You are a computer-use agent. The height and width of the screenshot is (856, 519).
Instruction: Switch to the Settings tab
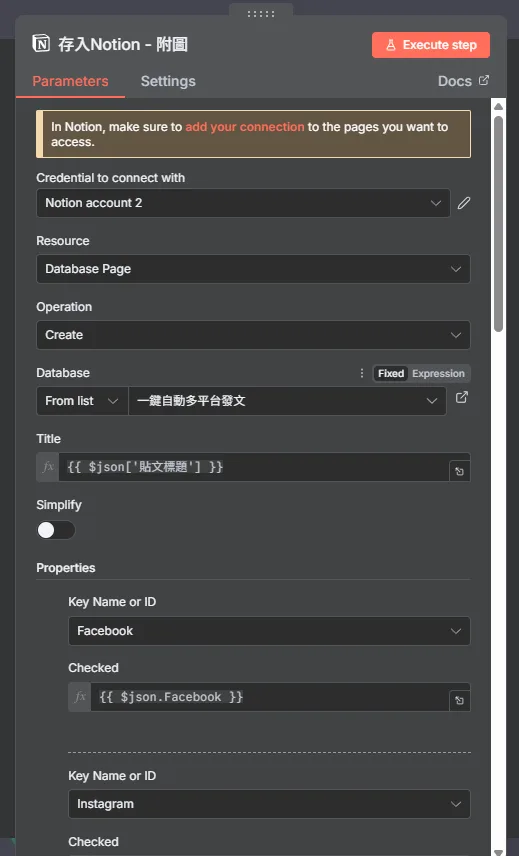click(168, 81)
